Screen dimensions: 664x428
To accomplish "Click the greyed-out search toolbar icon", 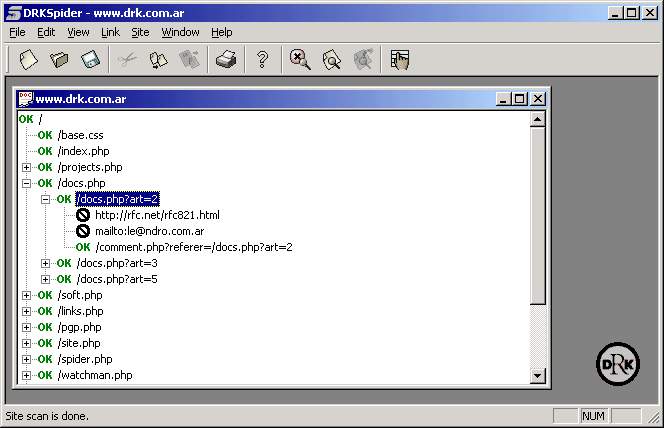I will pos(363,59).
